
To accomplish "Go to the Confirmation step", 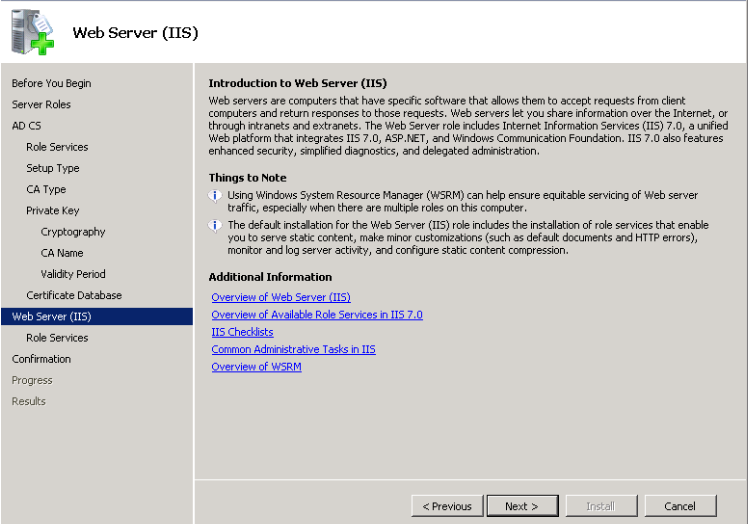I will point(42,359).
